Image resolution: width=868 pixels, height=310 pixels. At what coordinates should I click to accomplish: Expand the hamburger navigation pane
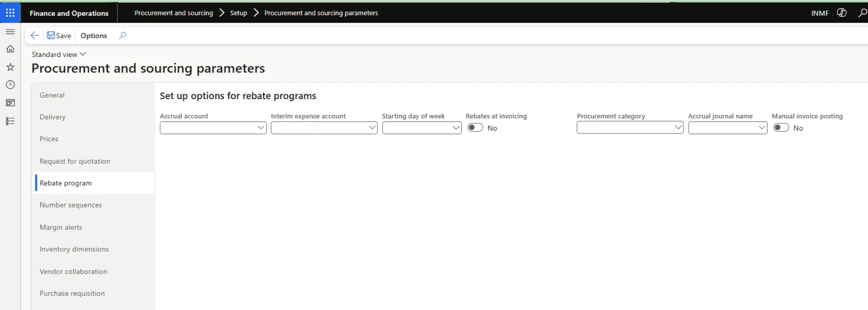[x=10, y=32]
